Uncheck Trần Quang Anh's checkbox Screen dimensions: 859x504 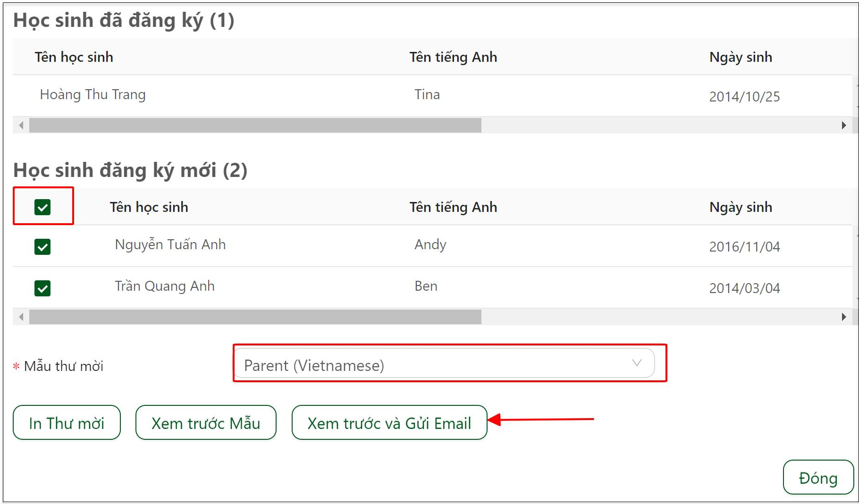(x=42, y=288)
